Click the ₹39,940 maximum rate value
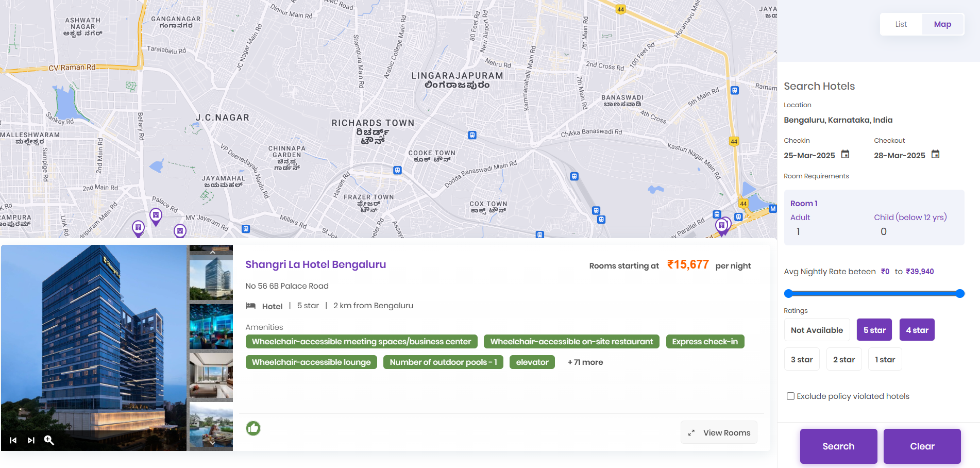Viewport: 980px width, 468px height. click(x=920, y=272)
